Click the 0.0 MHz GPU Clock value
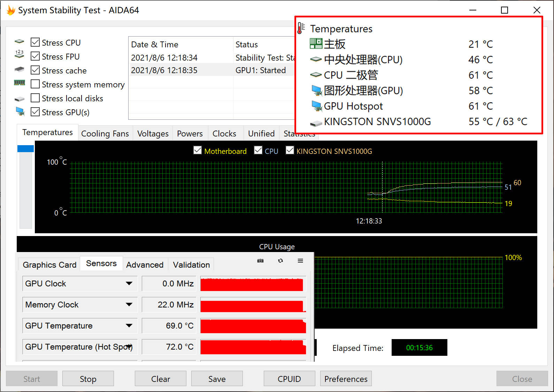Image resolution: width=554 pixels, height=392 pixels. tap(169, 284)
